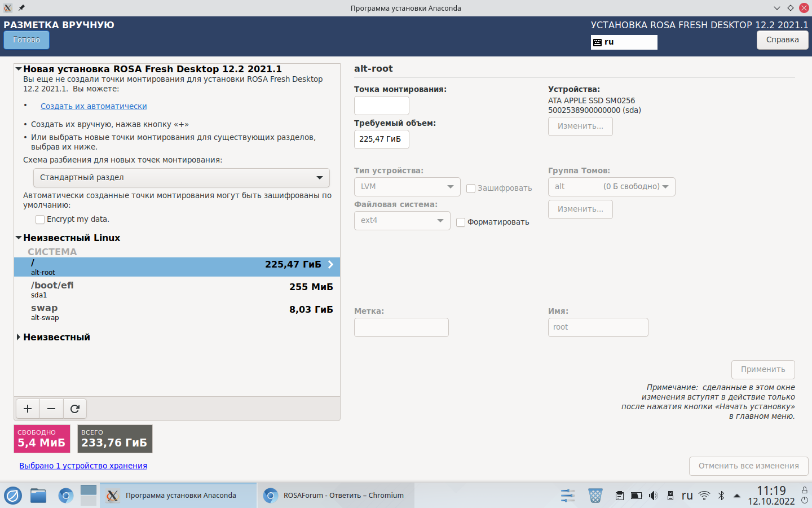Lock the screen using the padlock icon

[805, 490]
